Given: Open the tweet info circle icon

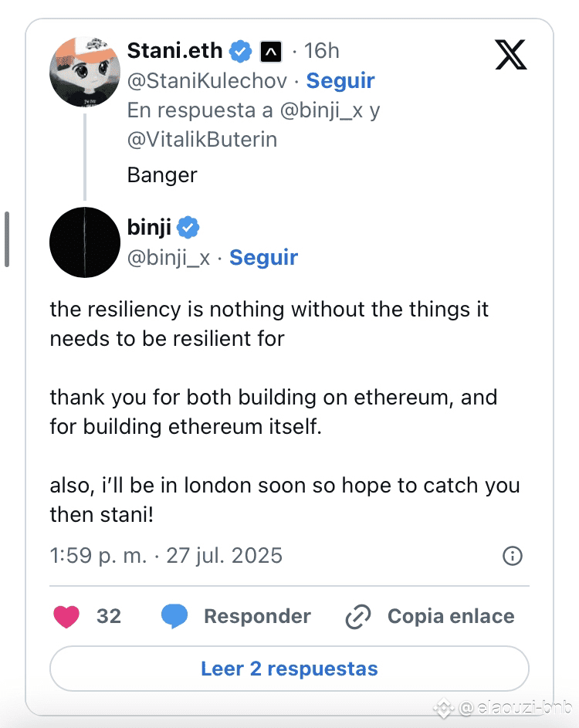Looking at the screenshot, I should click(512, 556).
